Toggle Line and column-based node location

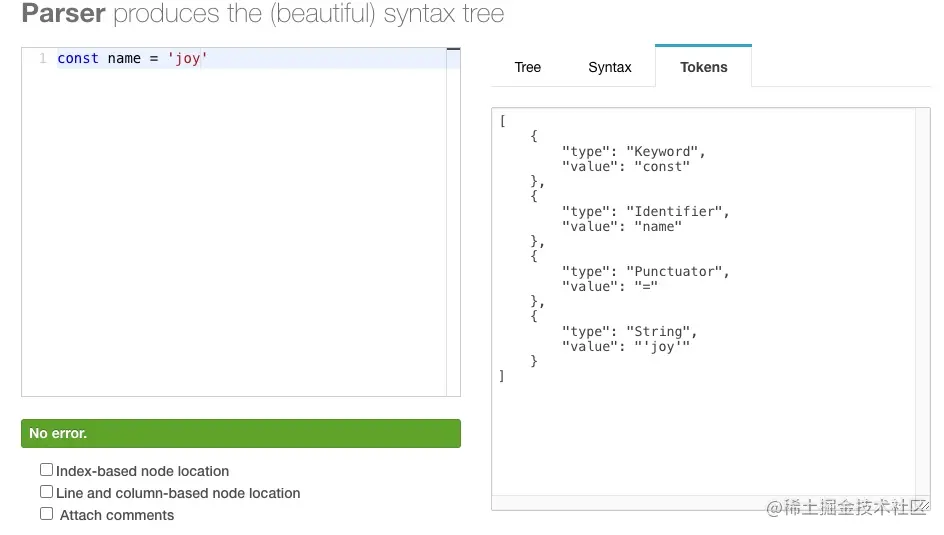click(x=47, y=492)
